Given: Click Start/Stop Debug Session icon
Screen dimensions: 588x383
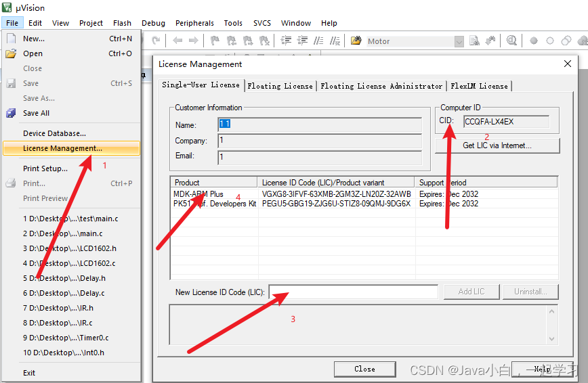Looking at the screenshot, I should [511, 41].
